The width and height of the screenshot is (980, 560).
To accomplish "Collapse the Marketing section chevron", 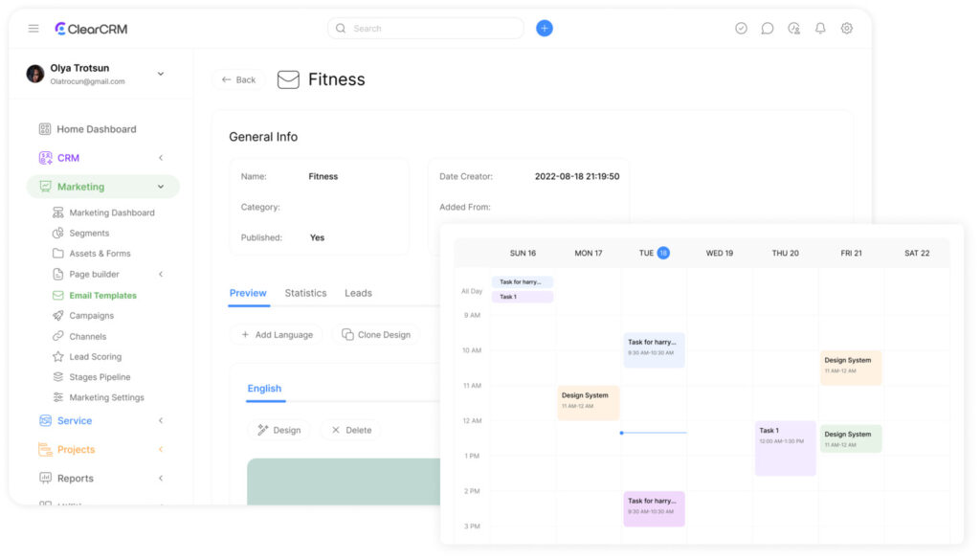I will coord(161,187).
